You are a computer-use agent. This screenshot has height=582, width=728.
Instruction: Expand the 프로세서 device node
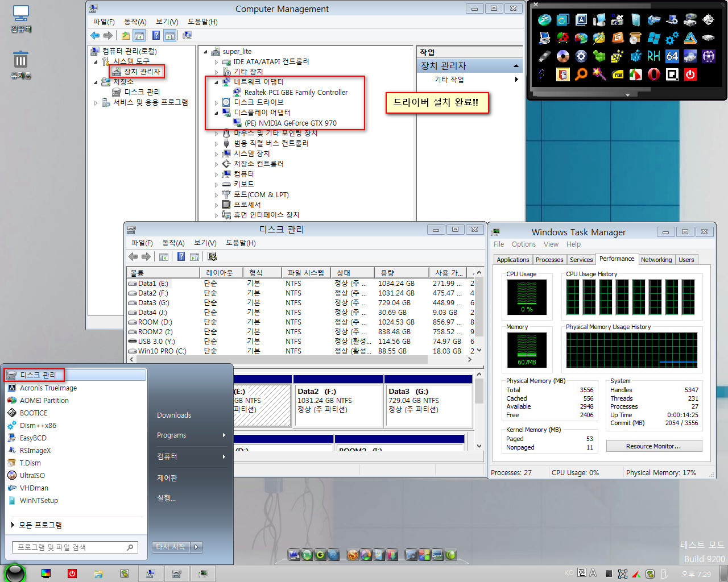[x=216, y=205]
